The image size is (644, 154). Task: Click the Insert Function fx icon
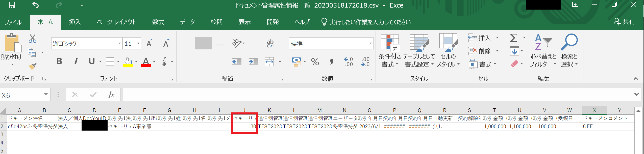click(x=111, y=95)
